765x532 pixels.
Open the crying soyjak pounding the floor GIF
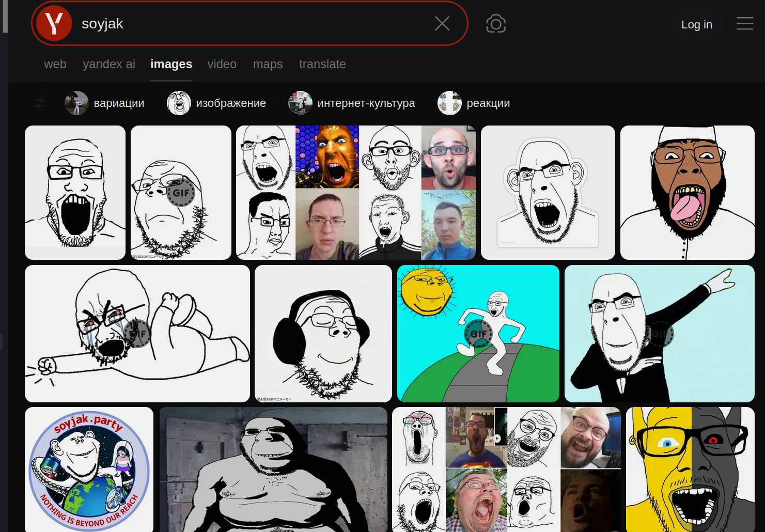[137, 334]
